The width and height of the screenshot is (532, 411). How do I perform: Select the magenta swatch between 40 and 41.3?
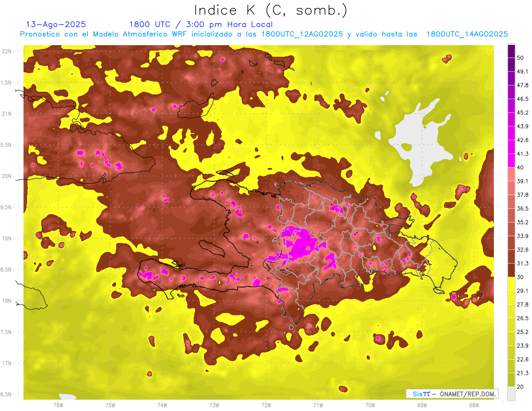coord(511,160)
